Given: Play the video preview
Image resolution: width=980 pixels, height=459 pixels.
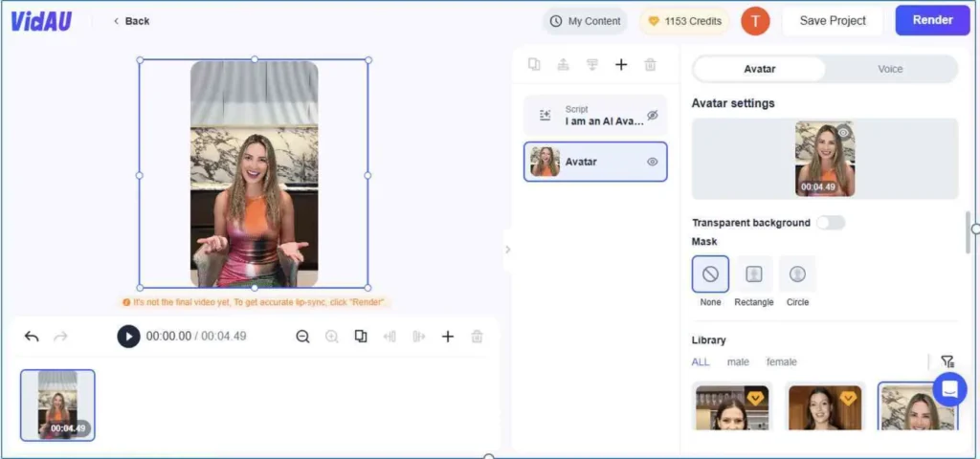Looking at the screenshot, I should click(128, 337).
